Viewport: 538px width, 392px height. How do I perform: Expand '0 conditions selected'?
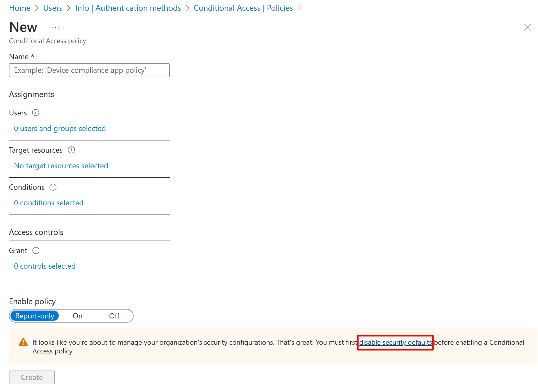pyautogui.click(x=49, y=203)
